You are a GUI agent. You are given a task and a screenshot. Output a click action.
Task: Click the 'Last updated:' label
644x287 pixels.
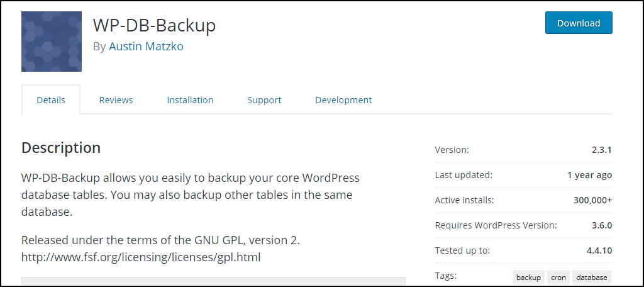[464, 175]
